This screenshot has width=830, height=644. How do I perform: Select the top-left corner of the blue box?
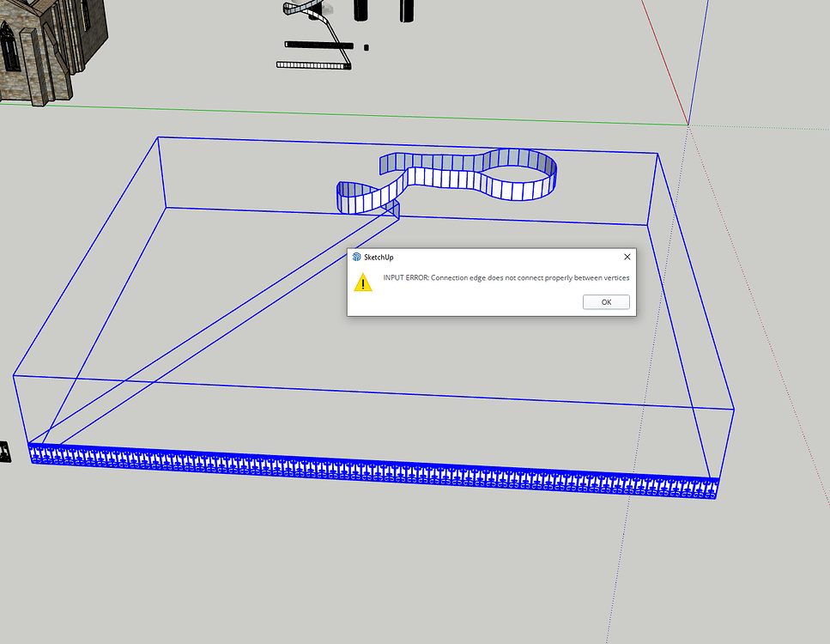pyautogui.click(x=157, y=136)
